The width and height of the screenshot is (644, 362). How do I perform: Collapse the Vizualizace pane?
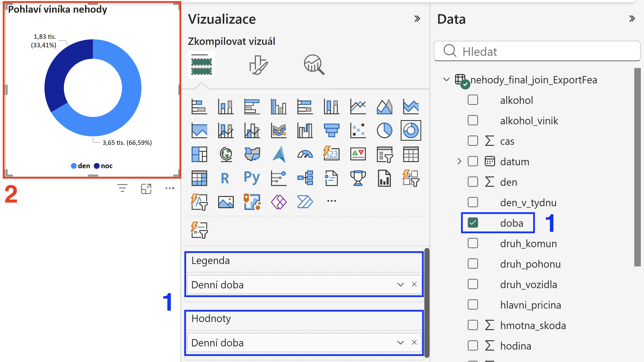click(x=417, y=19)
